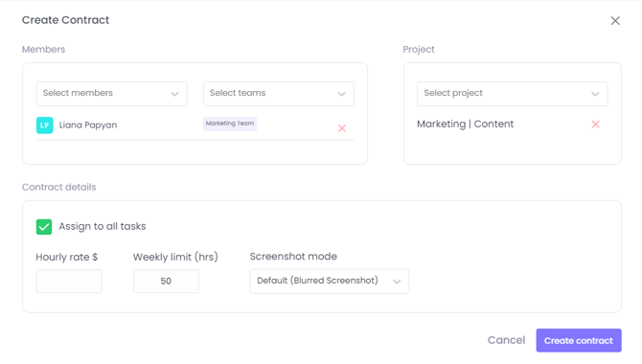The width and height of the screenshot is (642, 364).
Task: Open the Select project dropdown
Action: [513, 93]
